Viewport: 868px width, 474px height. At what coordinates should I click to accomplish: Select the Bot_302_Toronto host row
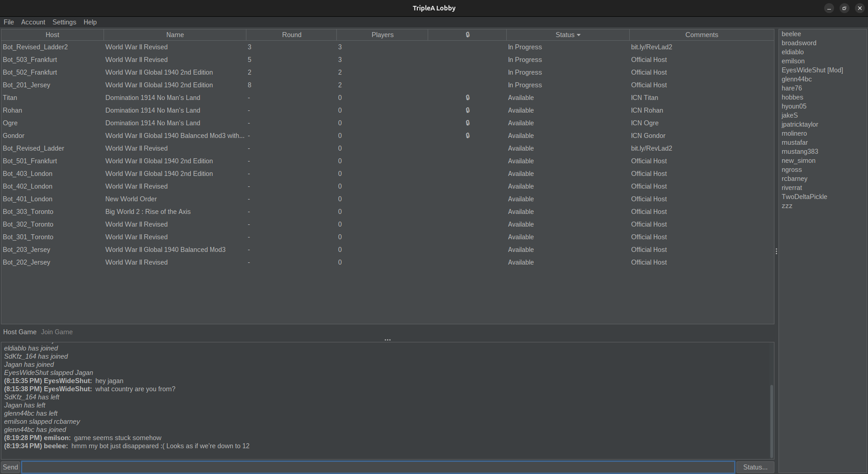(387, 224)
